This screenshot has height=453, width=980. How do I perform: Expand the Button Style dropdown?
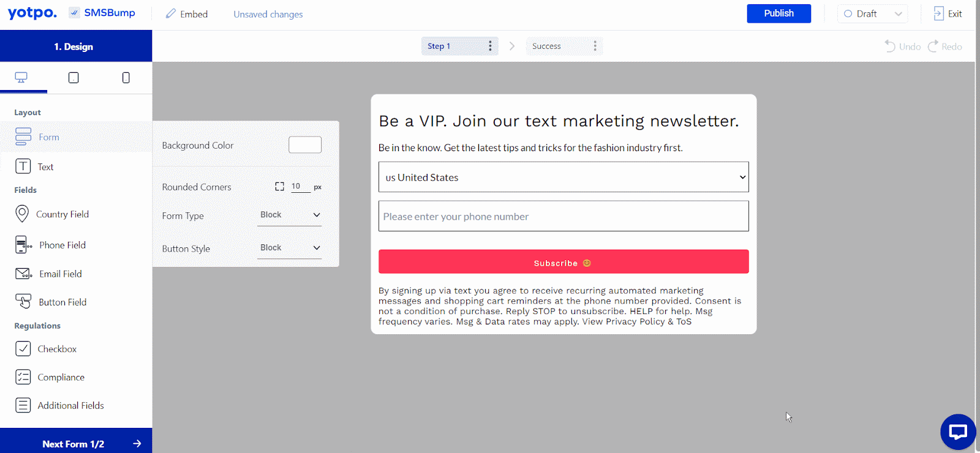point(289,248)
